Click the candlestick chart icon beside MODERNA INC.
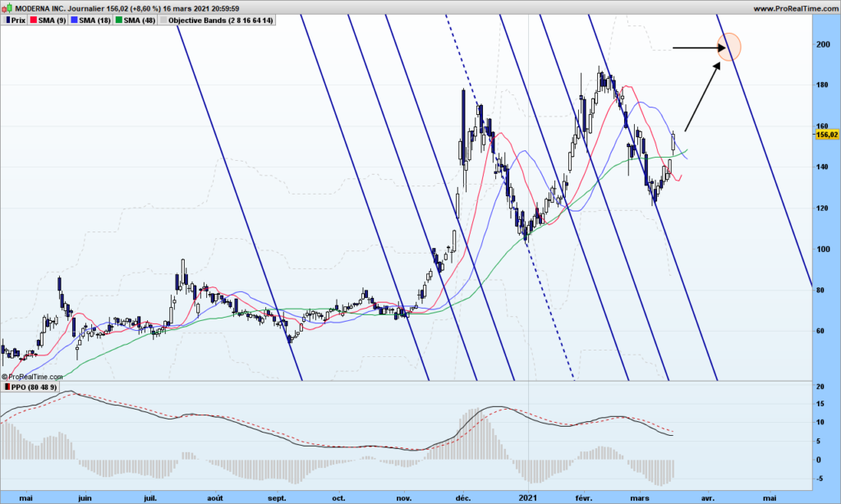841x504 pixels. [7, 8]
